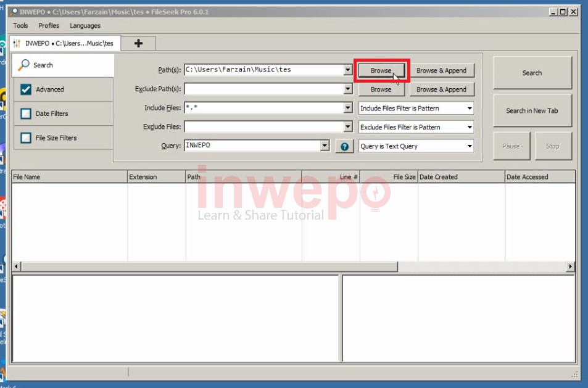Screen dimensions: 588x388
Task: Expand the Exclude Path(s) dropdown arrow
Action: (348, 89)
